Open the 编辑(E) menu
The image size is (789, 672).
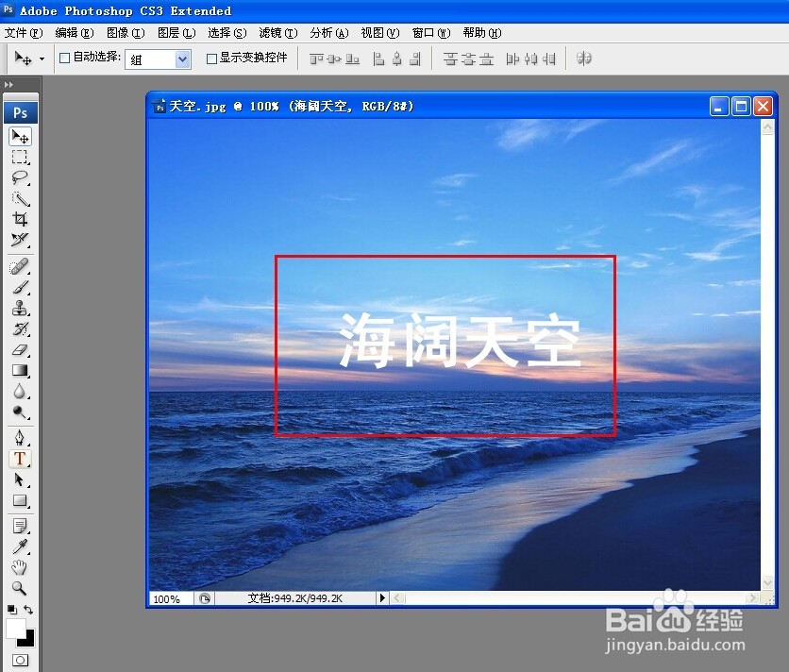point(75,33)
